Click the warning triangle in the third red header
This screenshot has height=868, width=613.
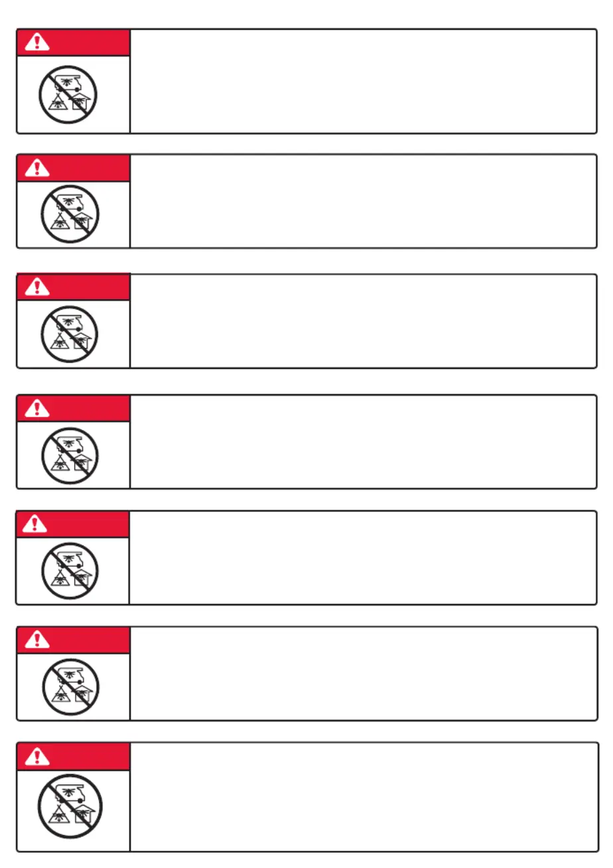(37, 287)
